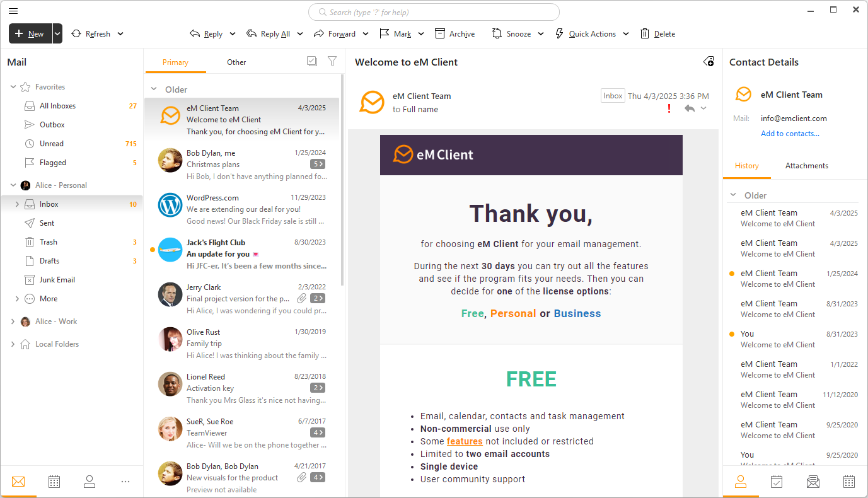Screen dimensions: 868x498
Task: Expand Local Folders
Action: 13,344
